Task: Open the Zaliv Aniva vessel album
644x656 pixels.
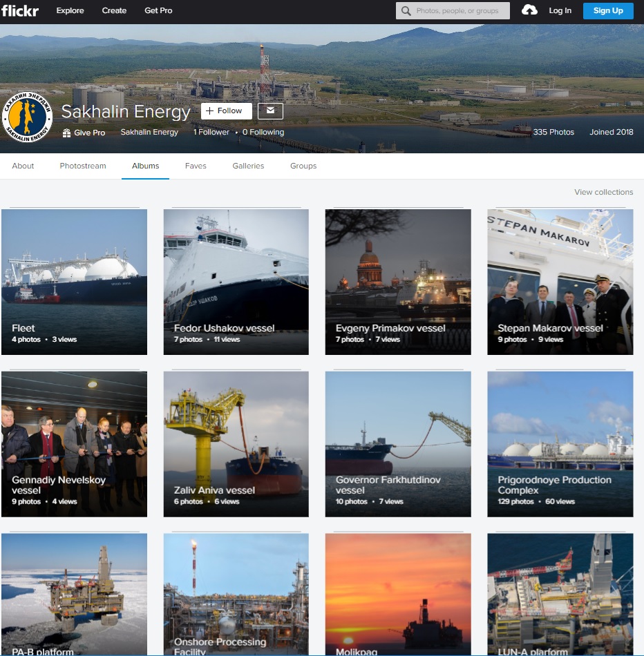Action: [x=236, y=444]
